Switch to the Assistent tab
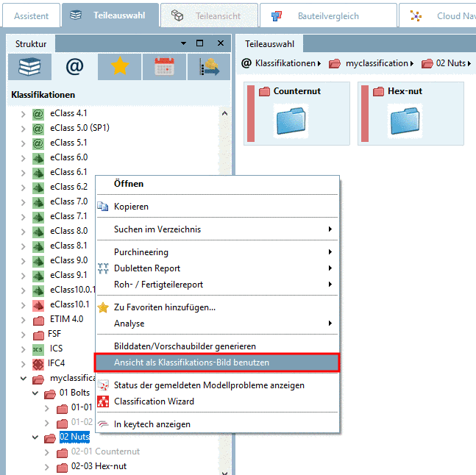This screenshot has width=476, height=475. (32, 15)
